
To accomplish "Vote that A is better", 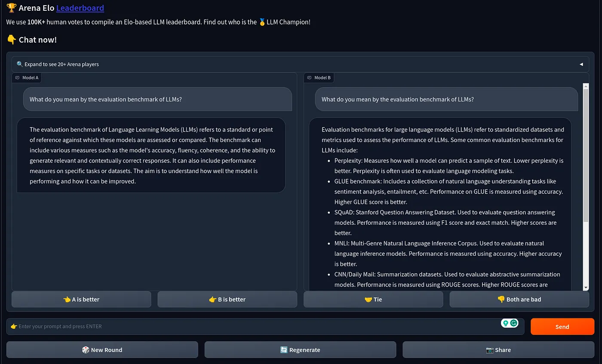I will (81, 299).
